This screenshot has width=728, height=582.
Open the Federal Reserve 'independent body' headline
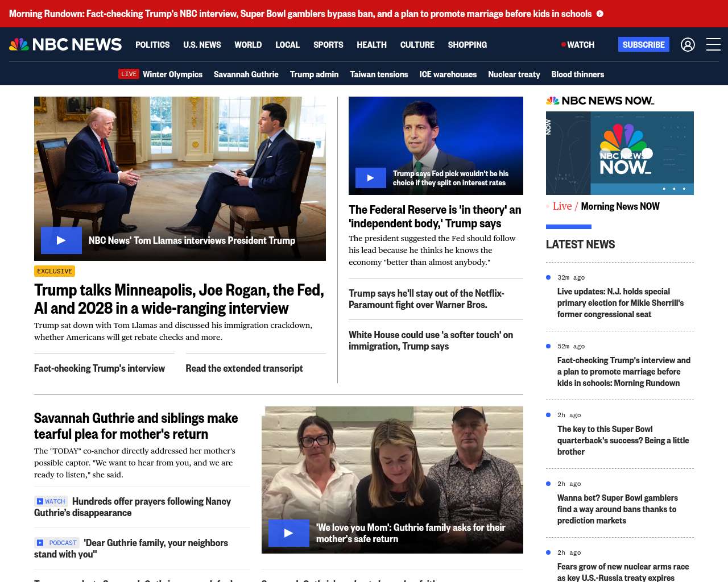coord(435,217)
